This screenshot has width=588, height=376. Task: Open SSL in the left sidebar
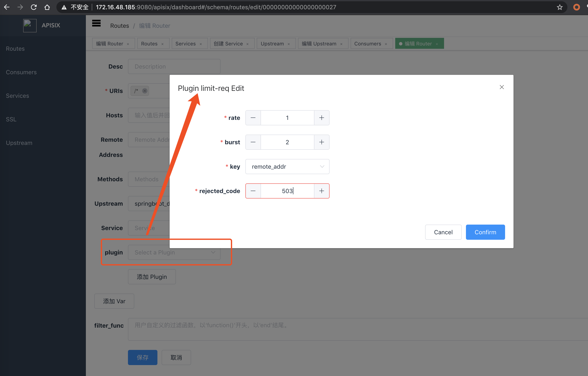point(11,119)
